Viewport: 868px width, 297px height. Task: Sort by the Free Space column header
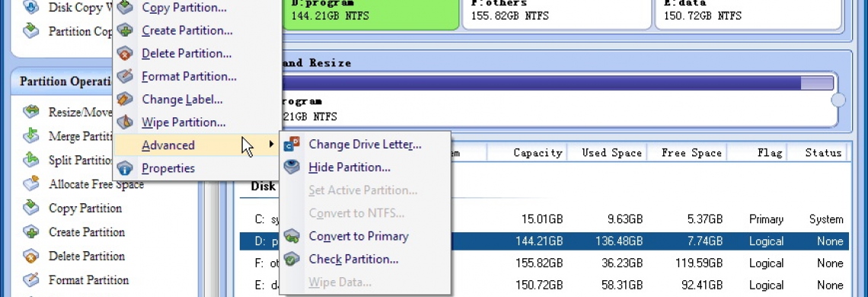pos(691,153)
